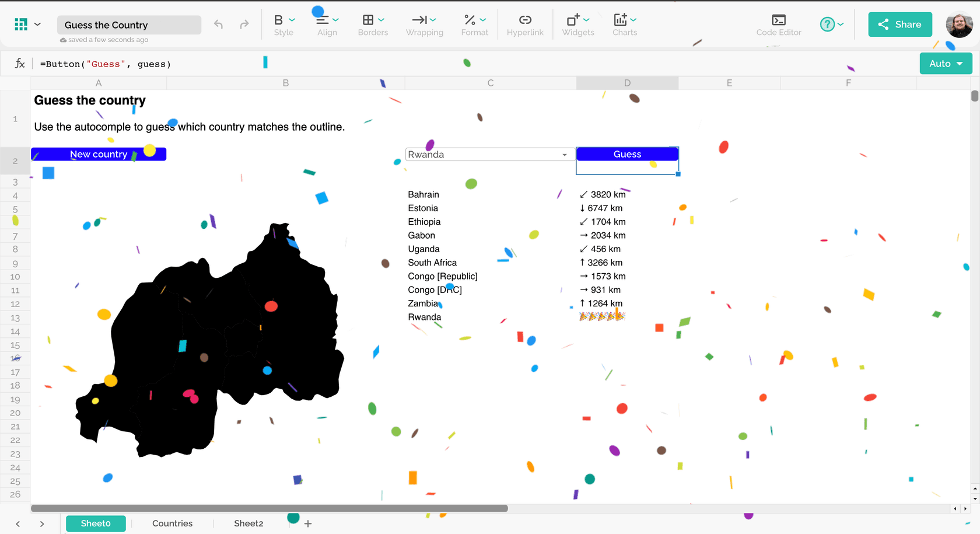Image resolution: width=980 pixels, height=534 pixels.
Task: Open the Auto calculation dropdown
Action: 946,64
